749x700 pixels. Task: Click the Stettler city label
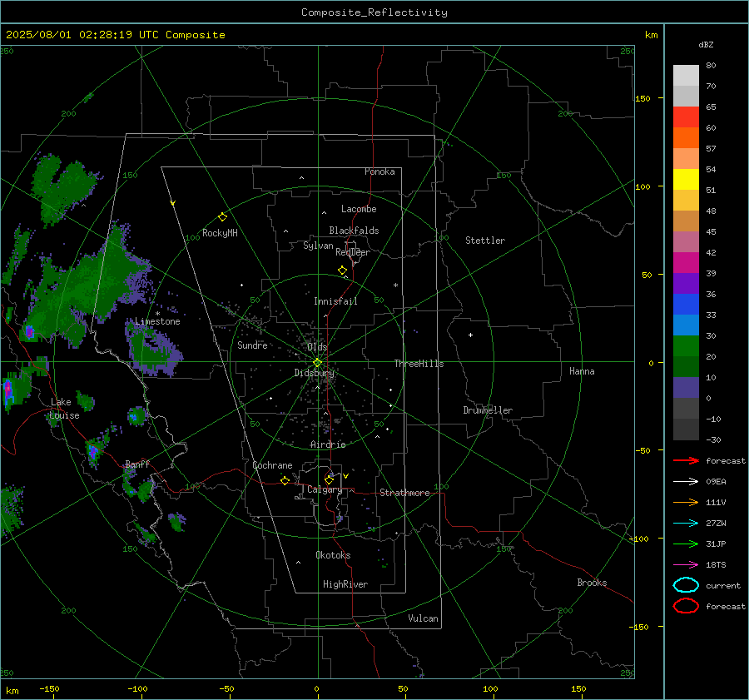click(485, 241)
